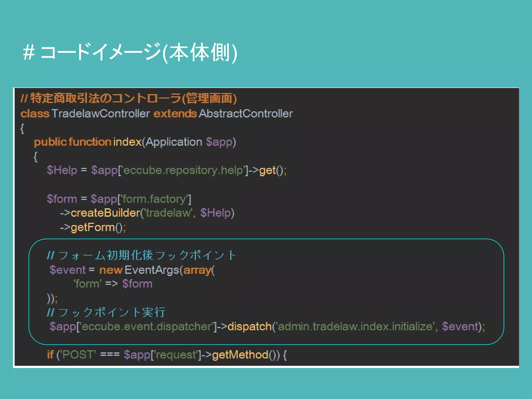Click the string 'eccube.repository.help'
Screen dimensions: 532x399
coord(183,170)
